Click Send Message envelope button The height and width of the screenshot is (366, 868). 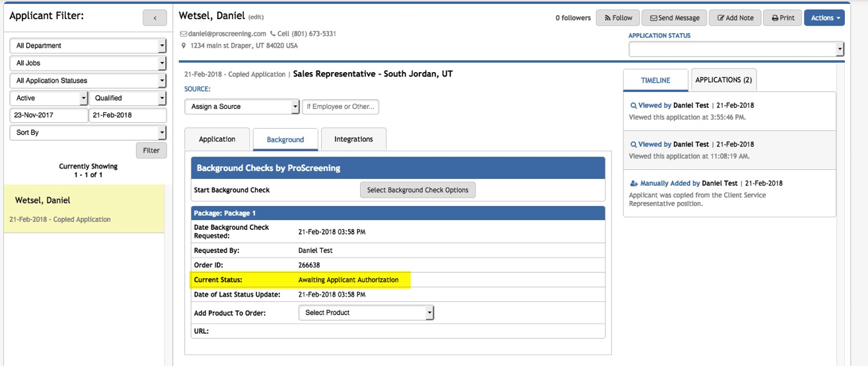(674, 18)
